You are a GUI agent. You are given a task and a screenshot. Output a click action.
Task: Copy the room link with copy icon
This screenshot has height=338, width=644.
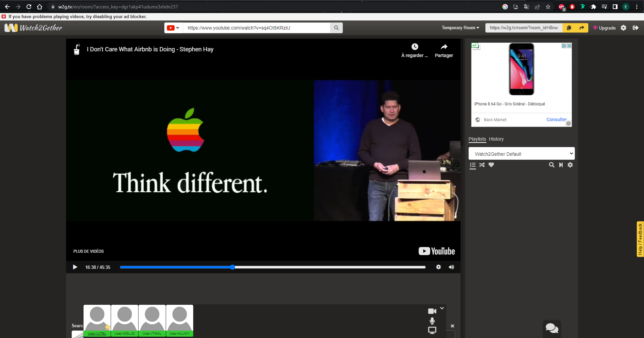(x=569, y=28)
